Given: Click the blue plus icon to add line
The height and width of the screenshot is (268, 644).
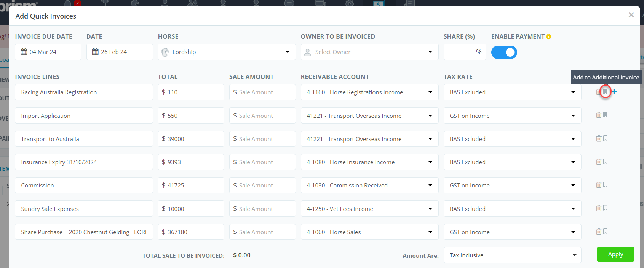Looking at the screenshot, I should click(x=614, y=92).
